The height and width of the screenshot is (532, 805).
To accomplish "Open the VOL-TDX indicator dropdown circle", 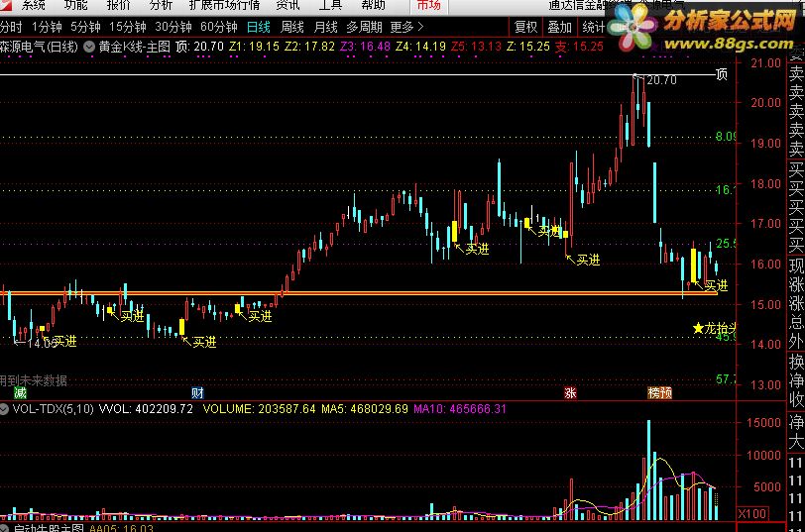I will click(4, 409).
